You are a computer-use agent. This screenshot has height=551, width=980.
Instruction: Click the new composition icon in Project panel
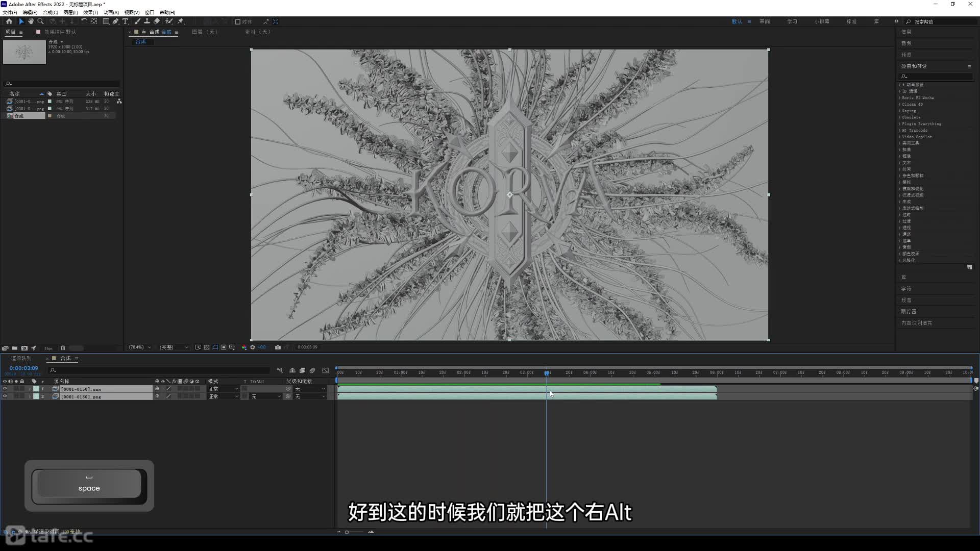pyautogui.click(x=24, y=348)
